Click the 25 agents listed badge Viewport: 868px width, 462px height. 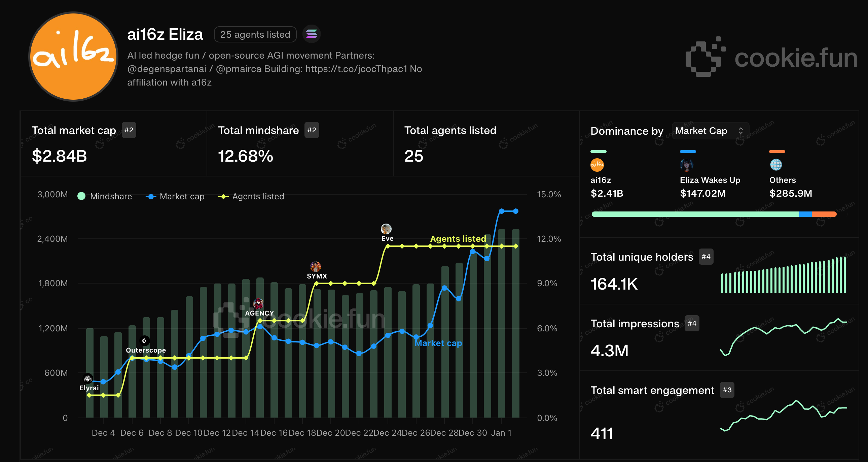click(x=255, y=34)
